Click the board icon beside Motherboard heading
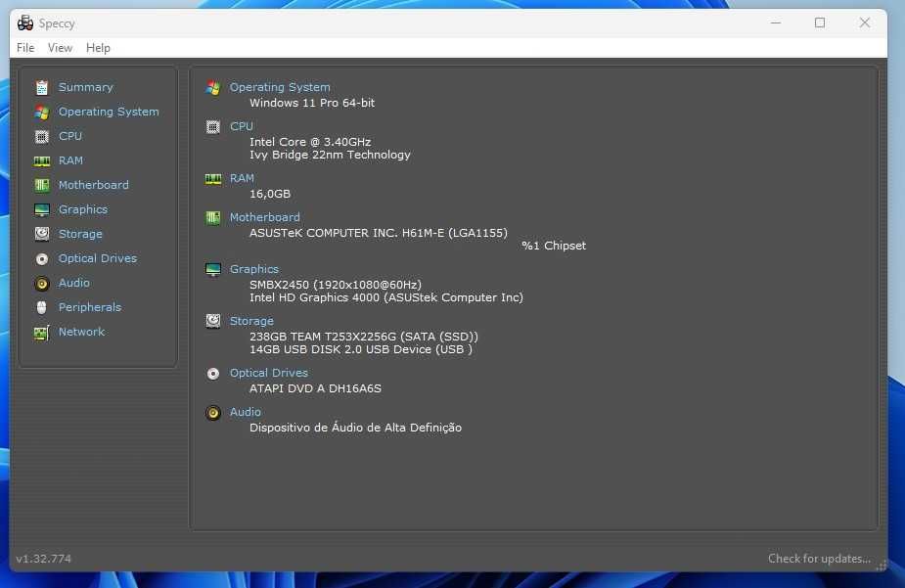Image resolution: width=905 pixels, height=588 pixels. point(213,217)
